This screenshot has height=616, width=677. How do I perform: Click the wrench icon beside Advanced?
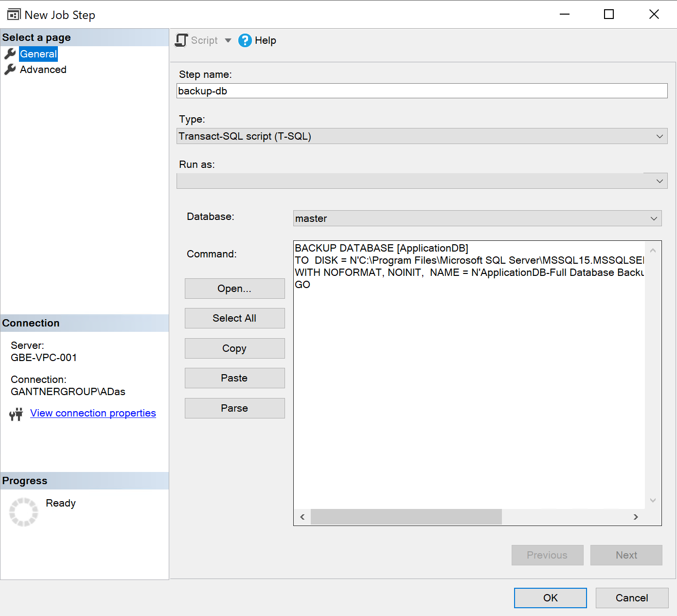10,70
